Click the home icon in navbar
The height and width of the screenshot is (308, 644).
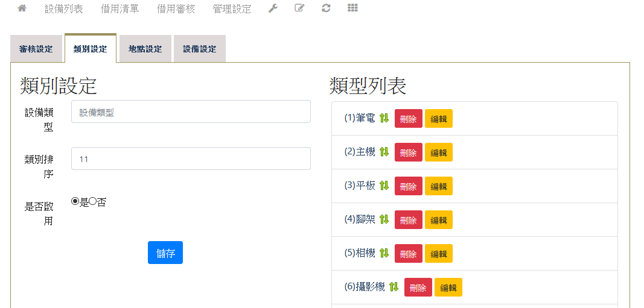22,8
